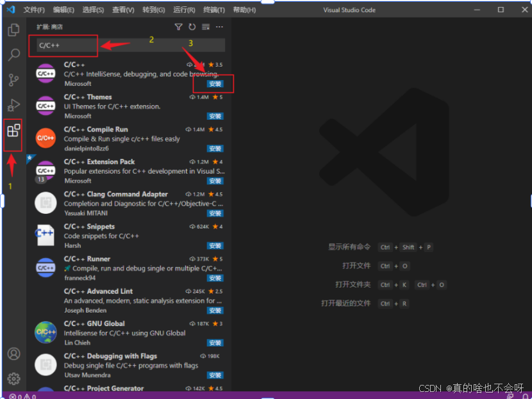Open extensions view more actions menu

(219, 27)
